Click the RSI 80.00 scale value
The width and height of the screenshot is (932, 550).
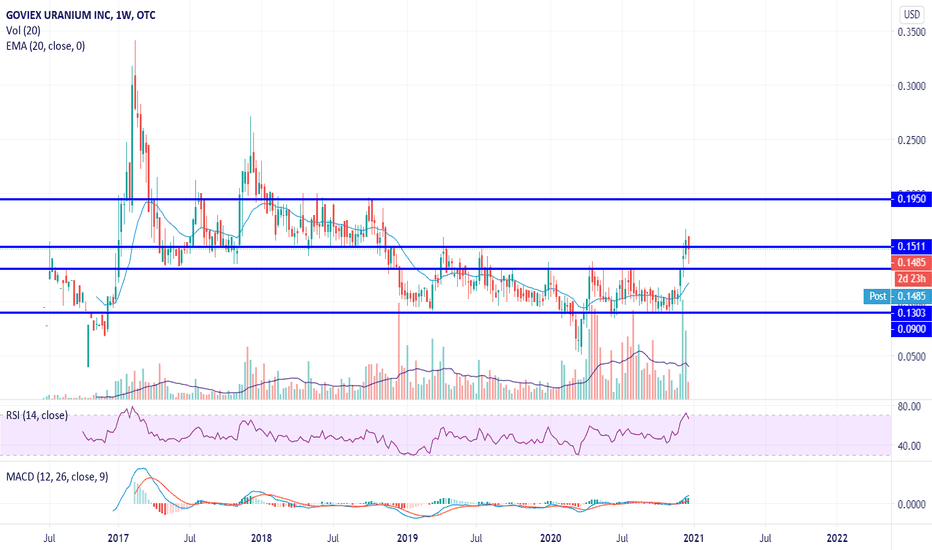coord(909,406)
